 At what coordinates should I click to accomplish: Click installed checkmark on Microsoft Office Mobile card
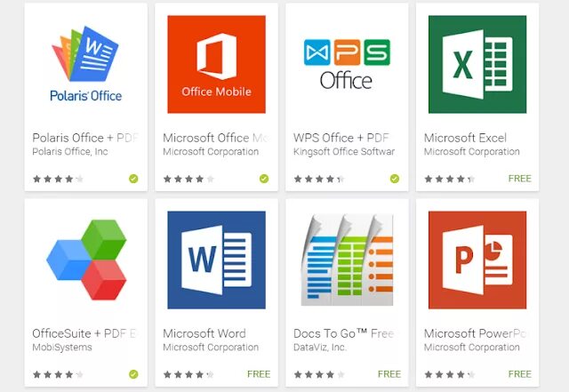click(x=264, y=179)
